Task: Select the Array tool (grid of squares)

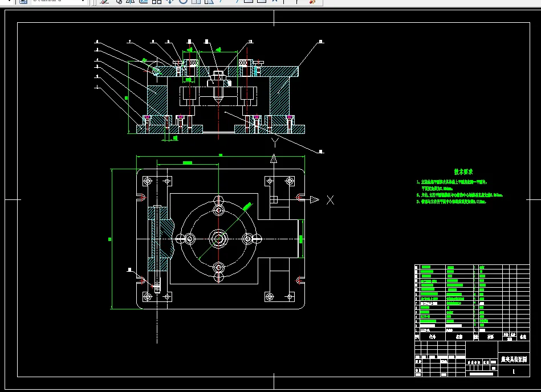Action: [157, 1]
